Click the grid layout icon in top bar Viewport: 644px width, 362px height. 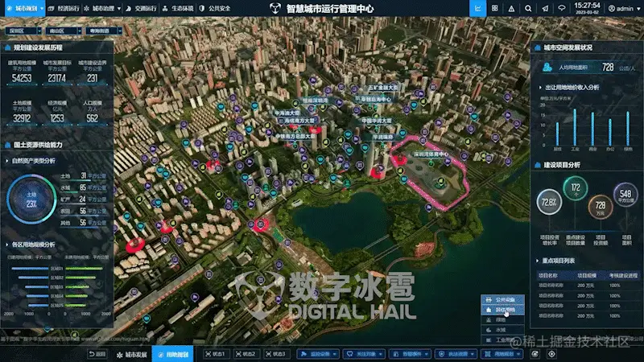pos(495,8)
